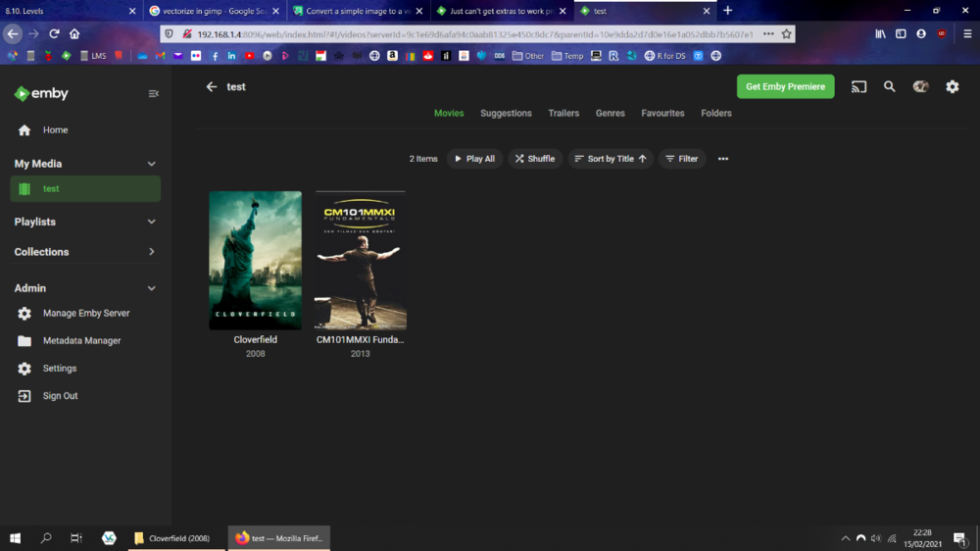Open the Sort by Title dropdown
Viewport: 980px width, 551px height.
click(x=611, y=159)
